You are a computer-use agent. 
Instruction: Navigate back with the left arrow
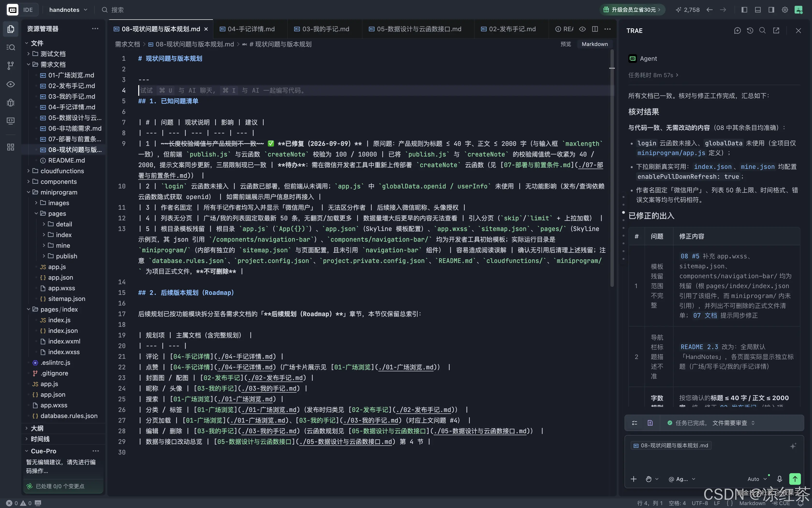(709, 10)
